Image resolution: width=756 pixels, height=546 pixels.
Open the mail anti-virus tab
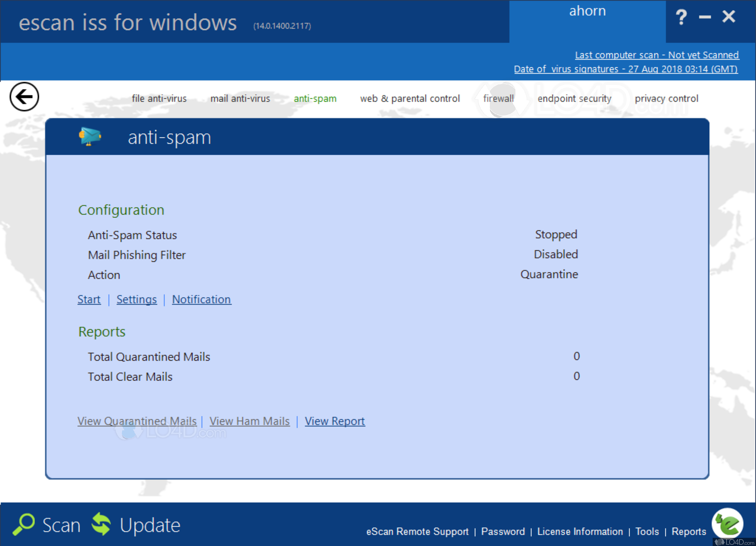point(240,99)
